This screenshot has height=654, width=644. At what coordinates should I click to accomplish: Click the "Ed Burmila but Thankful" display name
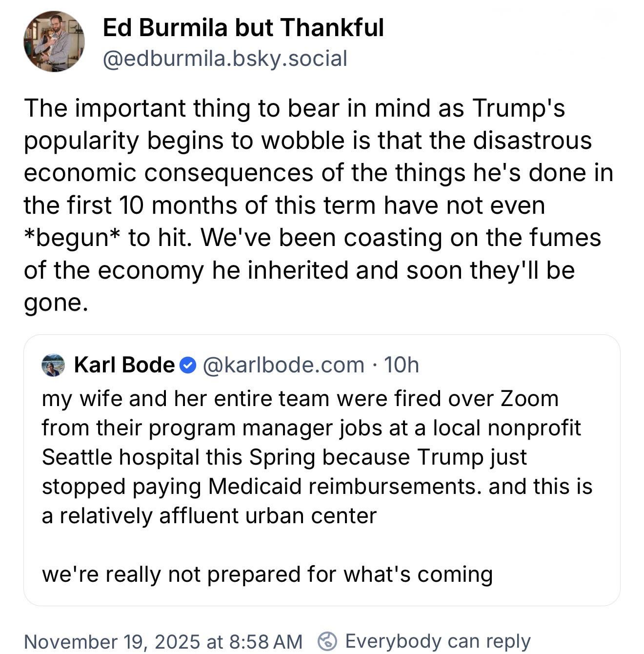coord(243,27)
